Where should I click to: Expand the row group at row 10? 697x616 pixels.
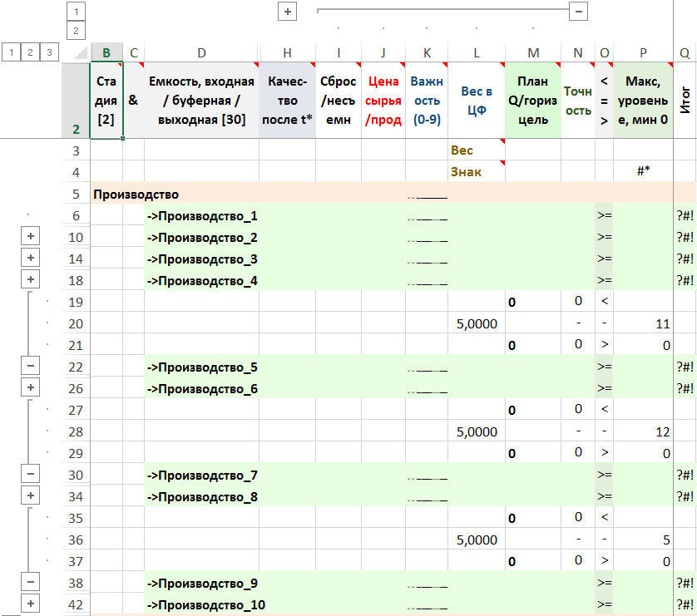coord(31,237)
